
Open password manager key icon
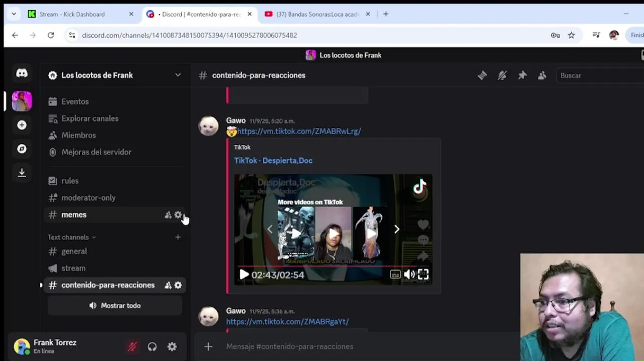click(x=555, y=35)
